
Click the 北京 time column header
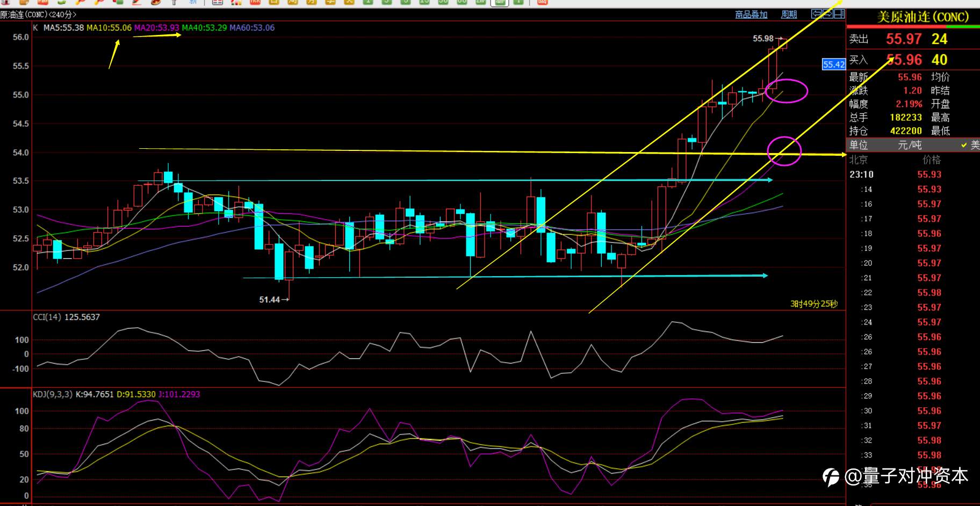859,160
